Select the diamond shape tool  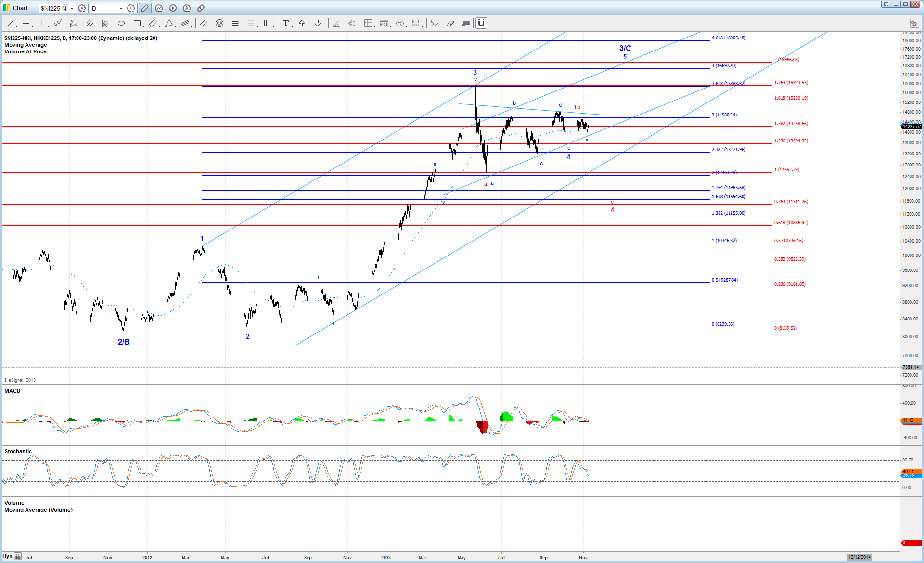point(153,23)
